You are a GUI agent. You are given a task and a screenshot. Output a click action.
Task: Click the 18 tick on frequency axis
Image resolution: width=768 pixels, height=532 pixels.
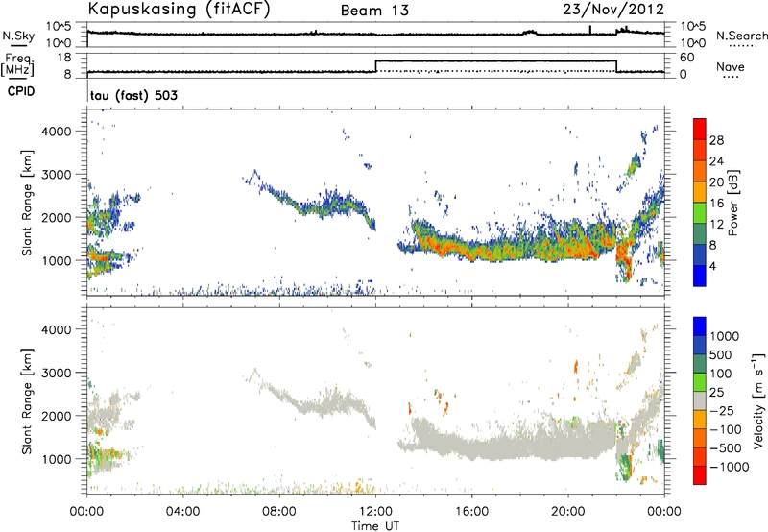point(64,58)
